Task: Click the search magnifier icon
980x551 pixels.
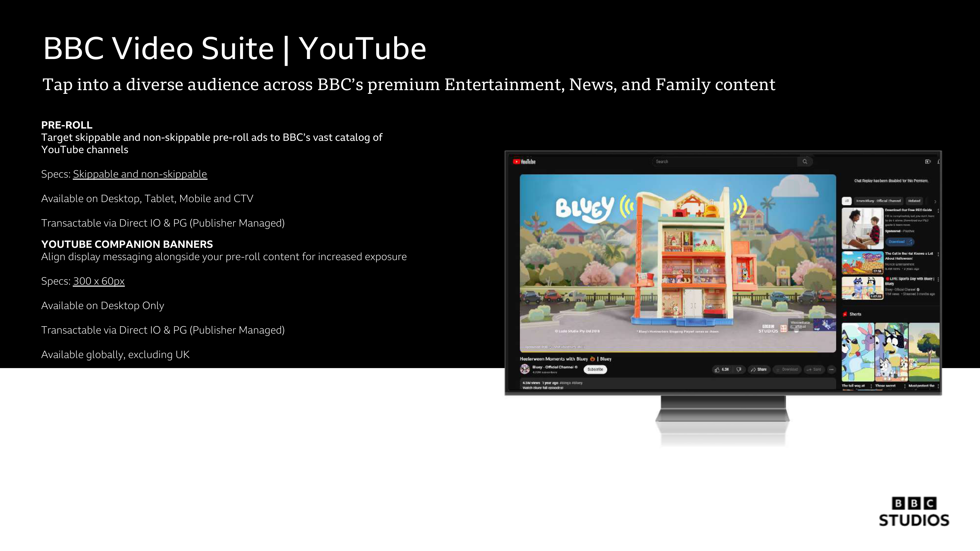Action: (x=805, y=162)
